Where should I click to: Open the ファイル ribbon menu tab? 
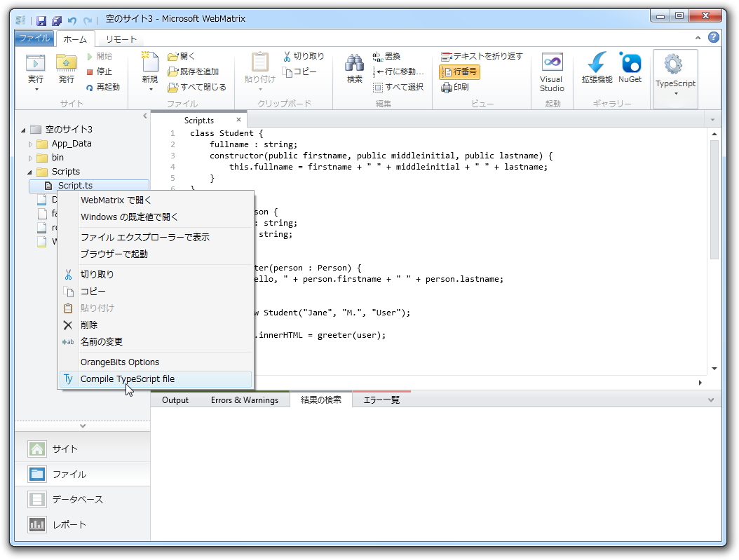tap(34, 38)
